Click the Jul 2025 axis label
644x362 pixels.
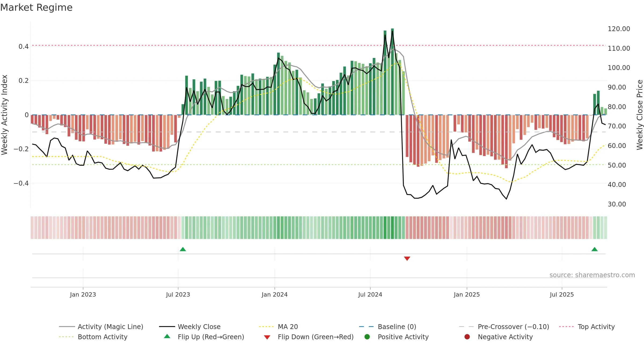[562, 294]
